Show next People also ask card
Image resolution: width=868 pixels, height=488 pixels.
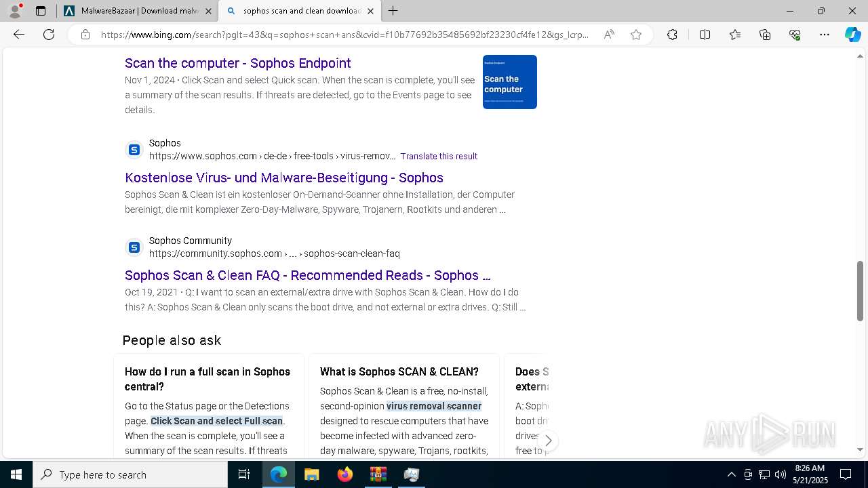pos(548,441)
